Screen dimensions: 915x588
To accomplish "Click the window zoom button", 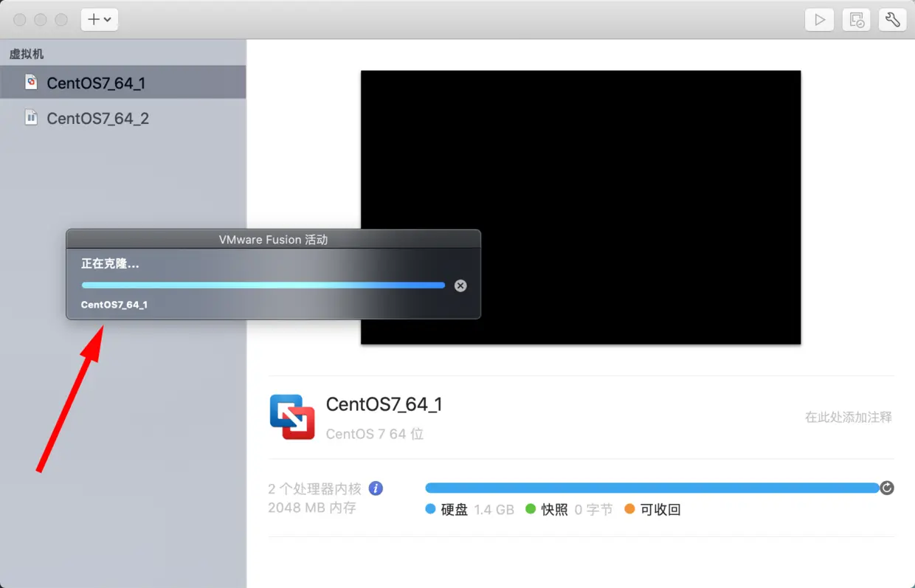I will coord(61,20).
